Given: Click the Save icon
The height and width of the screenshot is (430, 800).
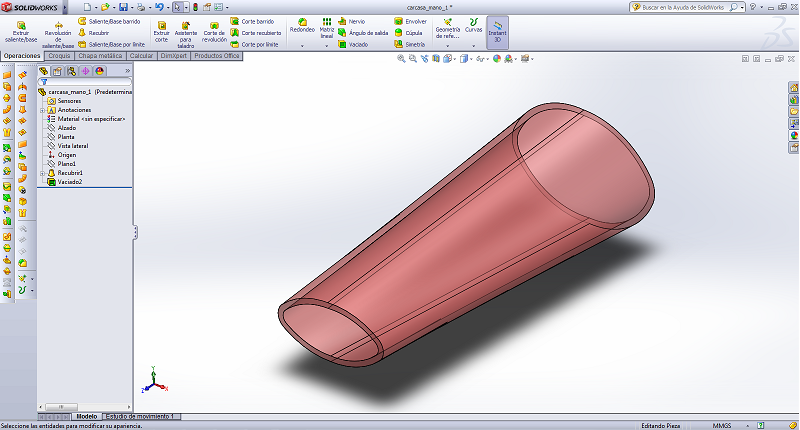Looking at the screenshot, I should click(123, 7).
